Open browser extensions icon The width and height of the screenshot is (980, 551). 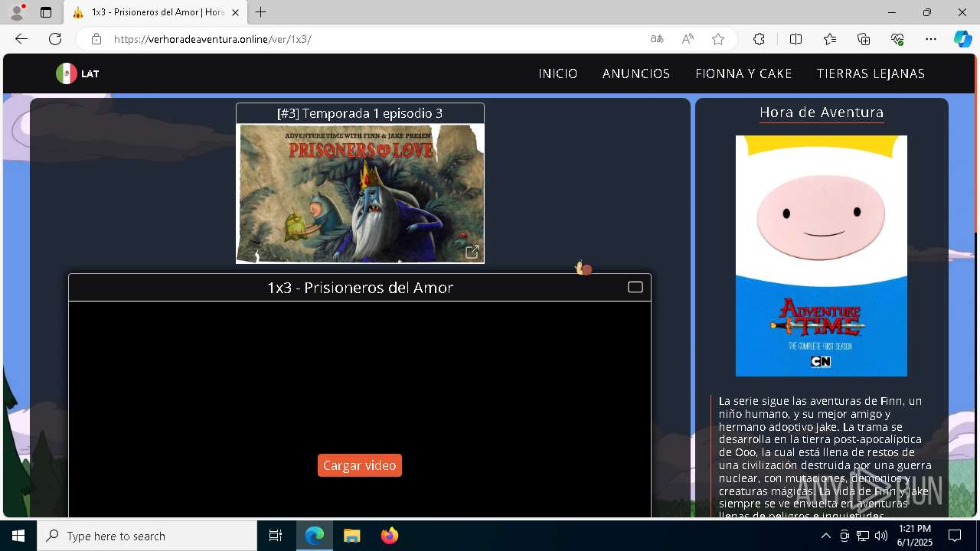[759, 39]
